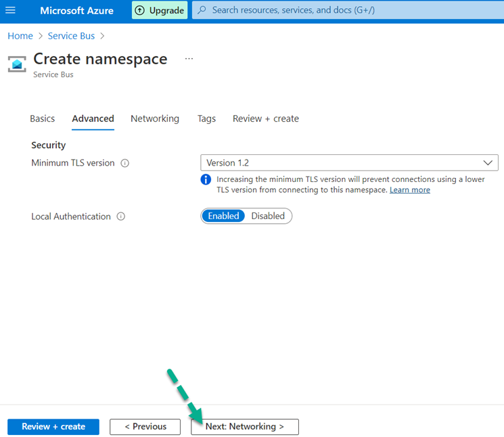The height and width of the screenshot is (437, 504).
Task: Click the Microsoft Azure logo text
Action: (77, 11)
